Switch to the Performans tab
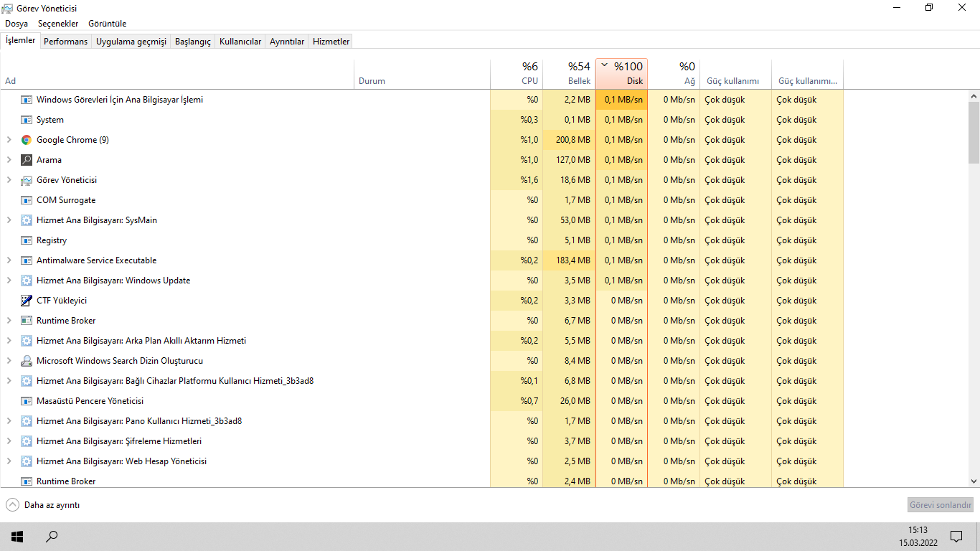Image resolution: width=980 pixels, height=551 pixels. tap(65, 42)
